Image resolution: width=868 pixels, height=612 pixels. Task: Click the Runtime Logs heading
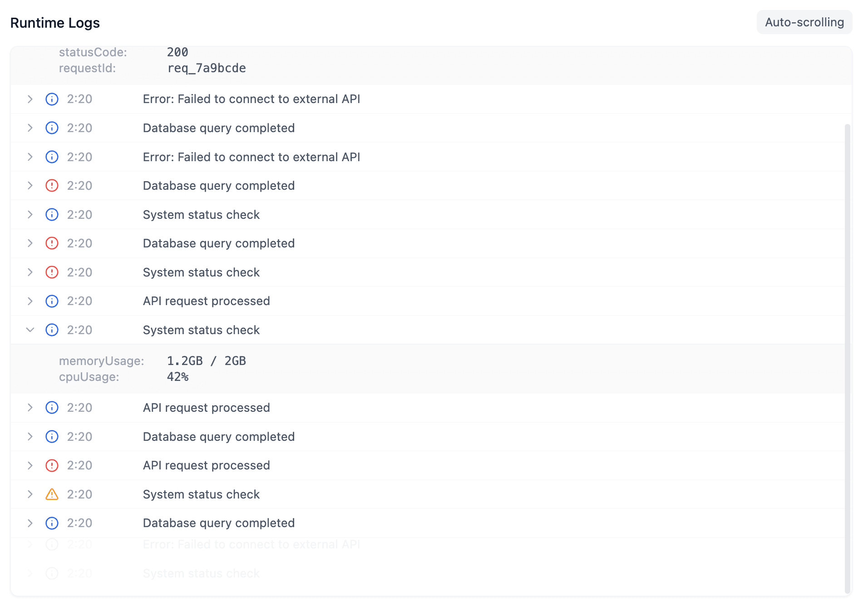click(x=55, y=23)
